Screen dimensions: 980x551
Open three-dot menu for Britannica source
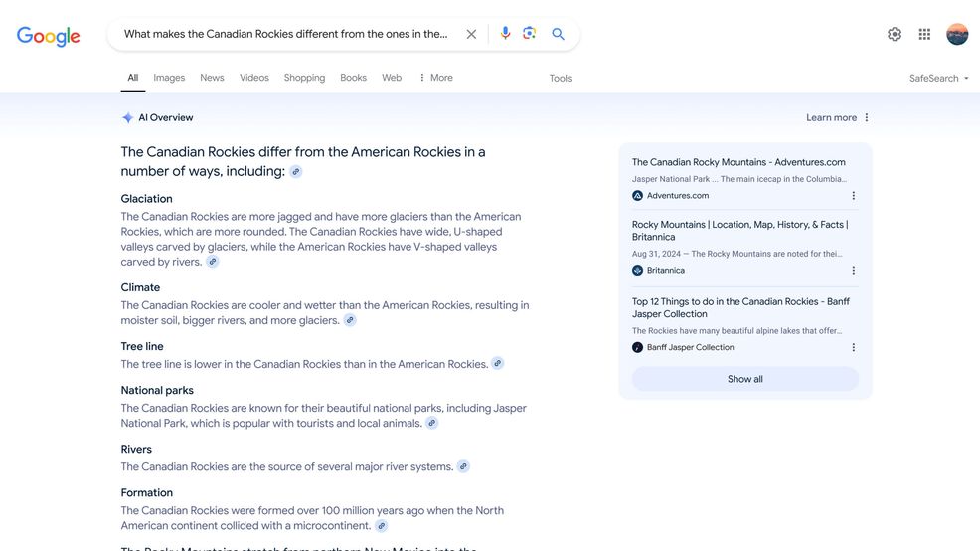pyautogui.click(x=853, y=271)
